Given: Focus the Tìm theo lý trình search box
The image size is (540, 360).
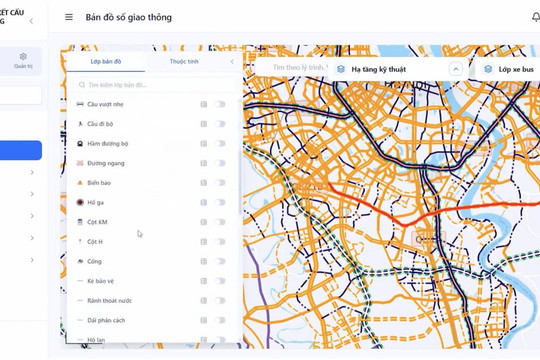Looking at the screenshot, I should click(292, 68).
